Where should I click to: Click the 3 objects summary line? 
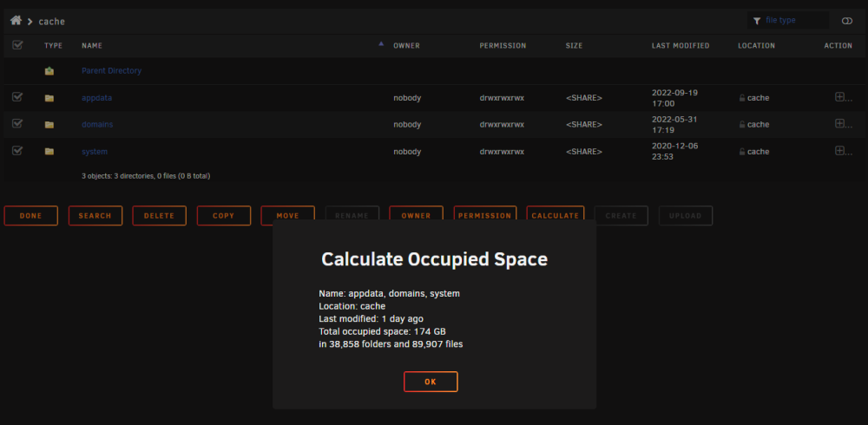tap(146, 176)
